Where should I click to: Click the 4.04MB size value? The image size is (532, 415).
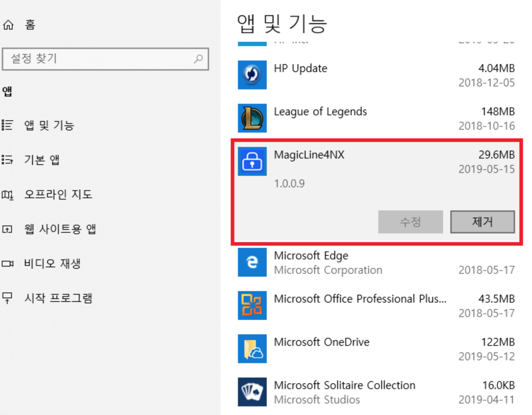497,68
